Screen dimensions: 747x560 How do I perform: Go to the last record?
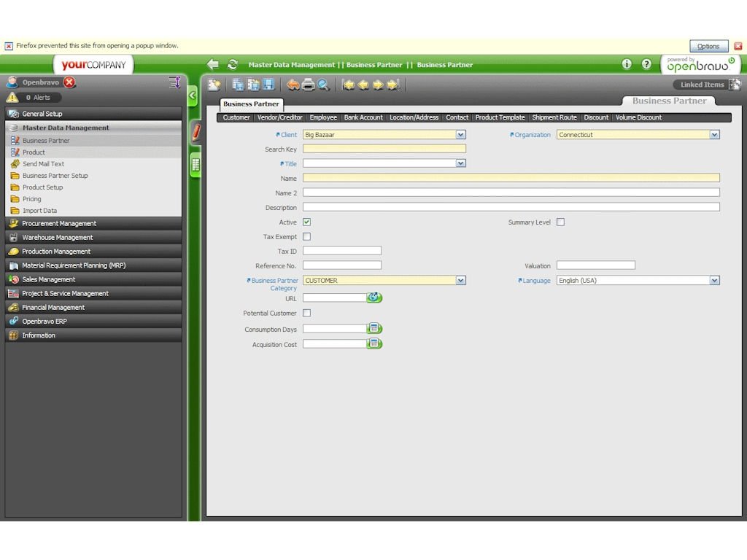click(x=393, y=85)
